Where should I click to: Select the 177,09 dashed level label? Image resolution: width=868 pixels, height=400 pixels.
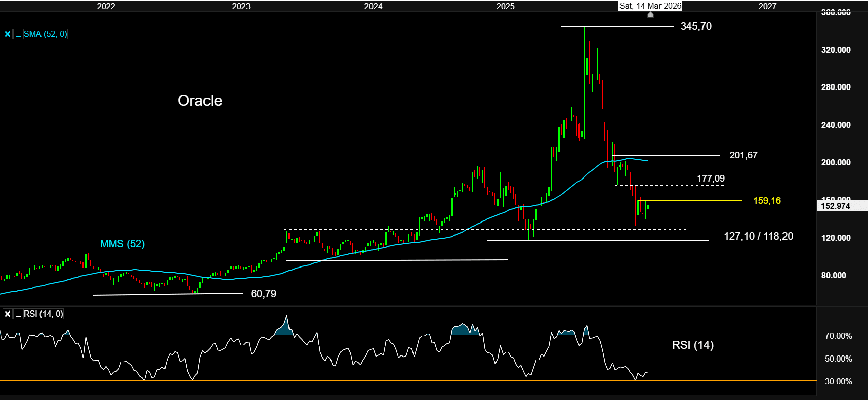pyautogui.click(x=711, y=179)
